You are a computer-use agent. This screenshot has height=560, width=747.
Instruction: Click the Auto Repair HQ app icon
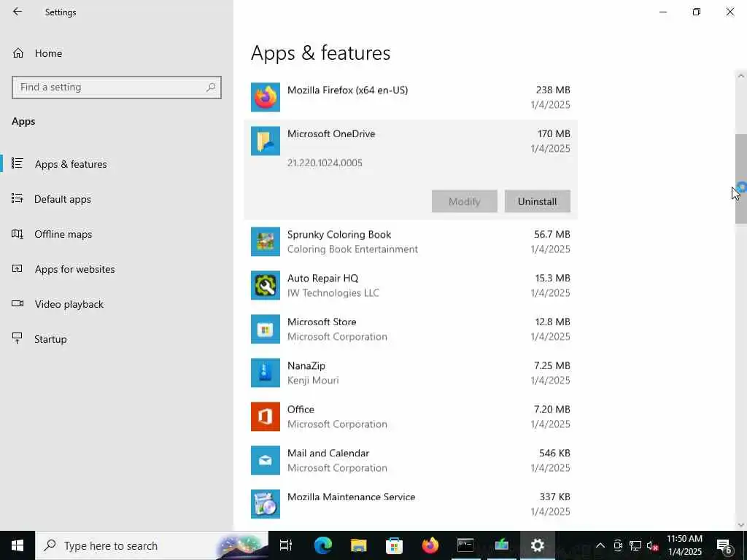pos(266,285)
